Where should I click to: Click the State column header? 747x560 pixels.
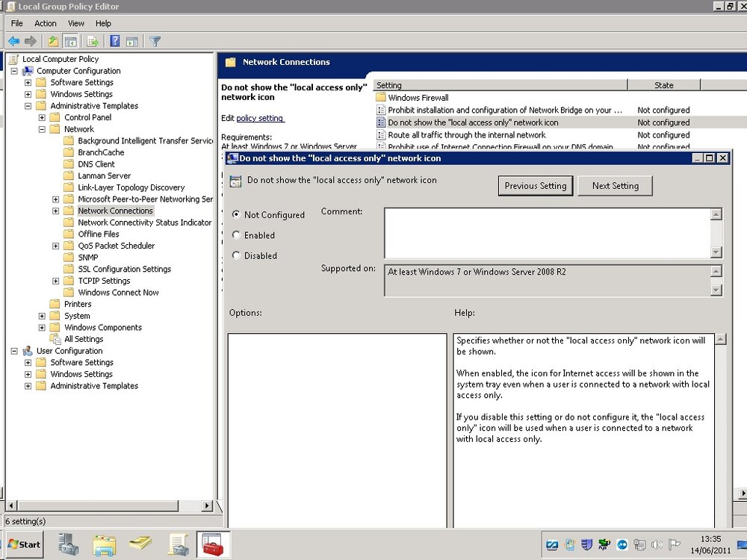tap(663, 85)
